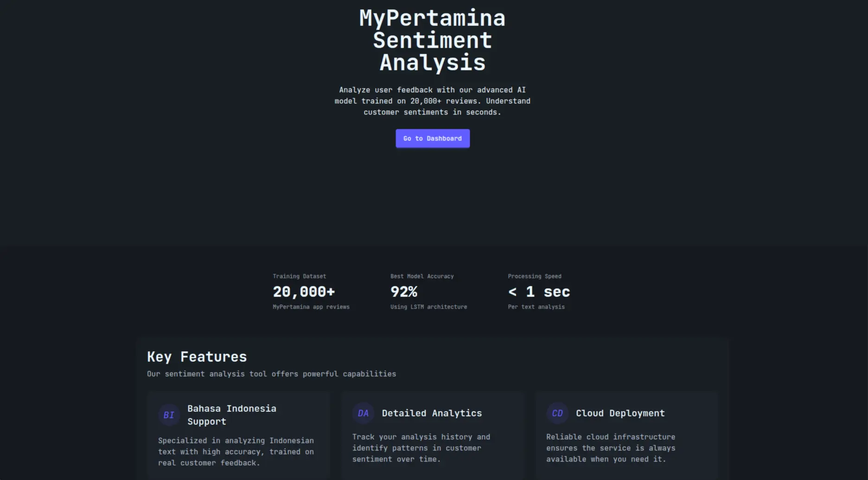This screenshot has height=480, width=868.
Task: Click the 20,000+ dataset value
Action: point(304,292)
